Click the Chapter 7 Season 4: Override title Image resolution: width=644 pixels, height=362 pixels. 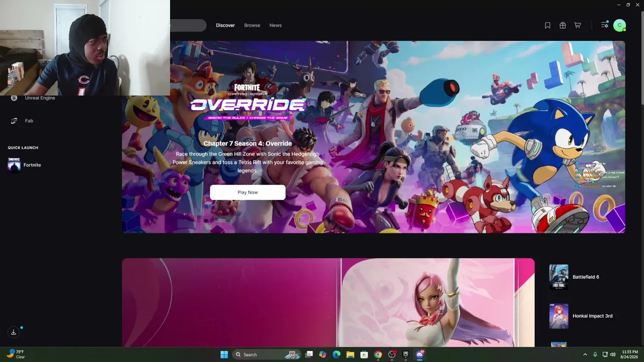point(248,143)
